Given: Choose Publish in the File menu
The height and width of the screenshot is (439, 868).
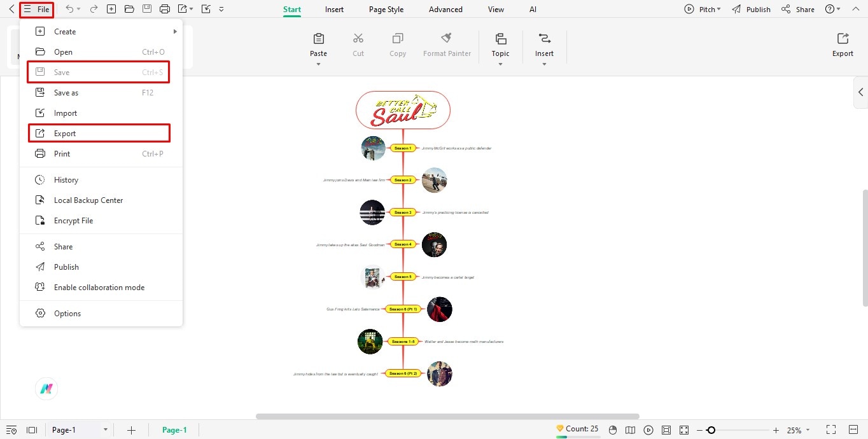Looking at the screenshot, I should pos(101,267).
